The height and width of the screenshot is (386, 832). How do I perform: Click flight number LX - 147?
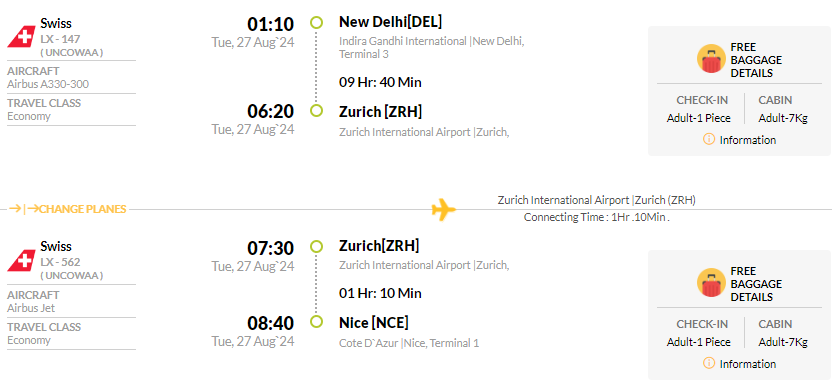(x=60, y=39)
